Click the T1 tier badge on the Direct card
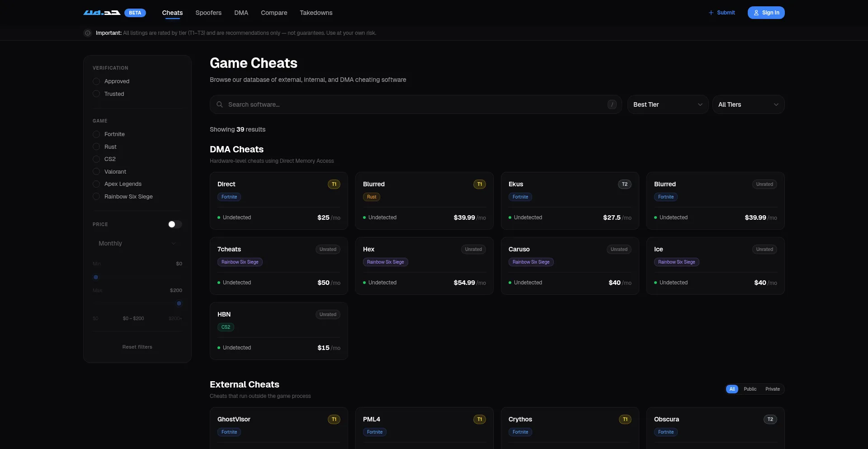Image resolution: width=868 pixels, height=449 pixels. [x=334, y=184]
